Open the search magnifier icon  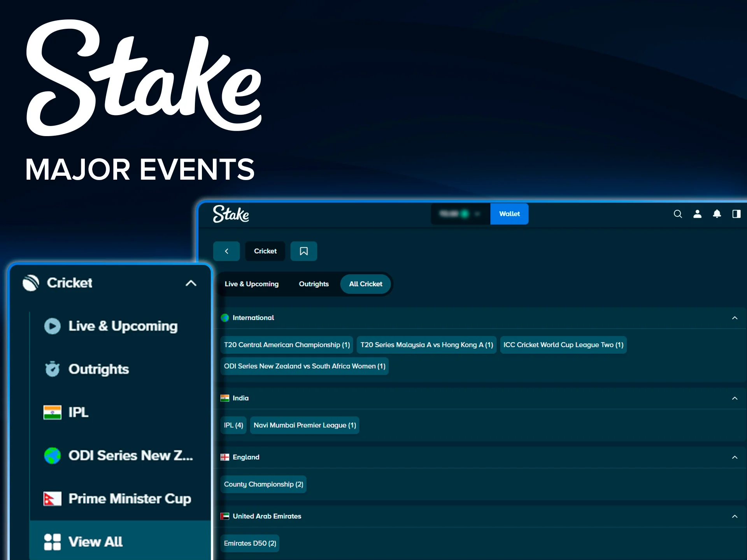tap(678, 214)
